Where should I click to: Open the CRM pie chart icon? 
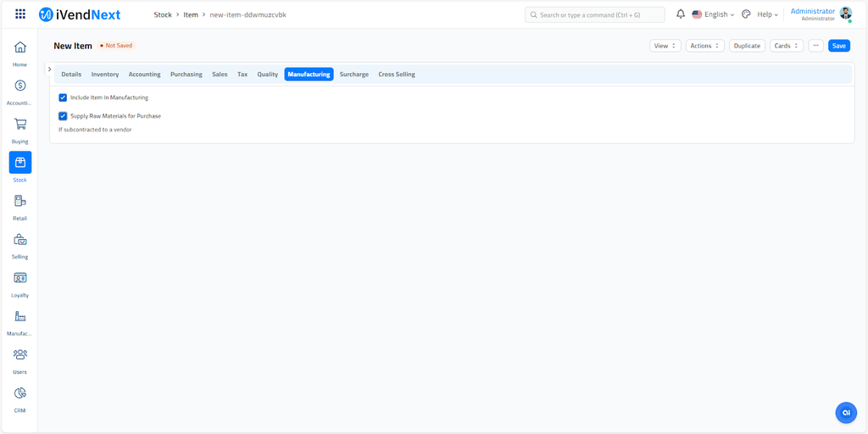click(x=20, y=393)
